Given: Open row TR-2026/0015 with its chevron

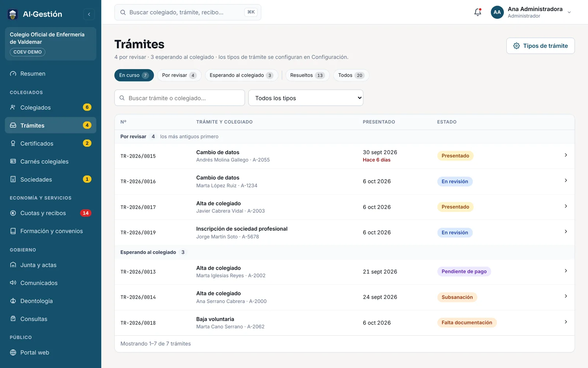Looking at the screenshot, I should click(x=566, y=155).
